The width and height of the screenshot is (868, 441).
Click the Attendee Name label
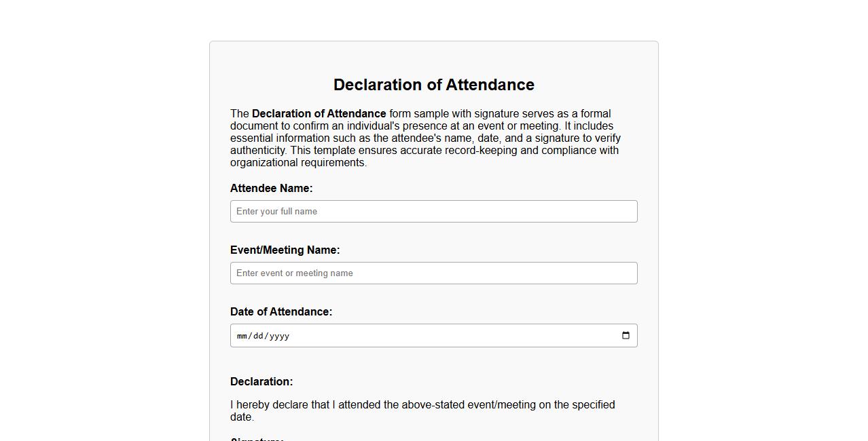(x=271, y=188)
